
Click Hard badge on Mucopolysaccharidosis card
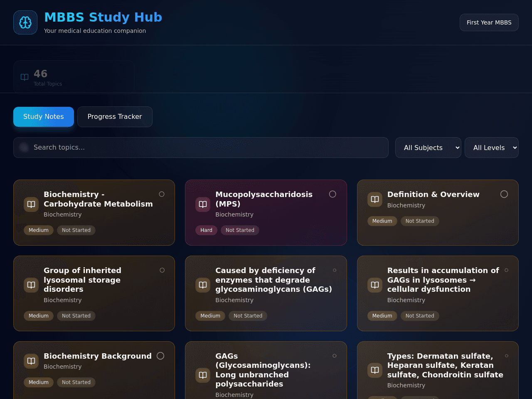[206, 230]
